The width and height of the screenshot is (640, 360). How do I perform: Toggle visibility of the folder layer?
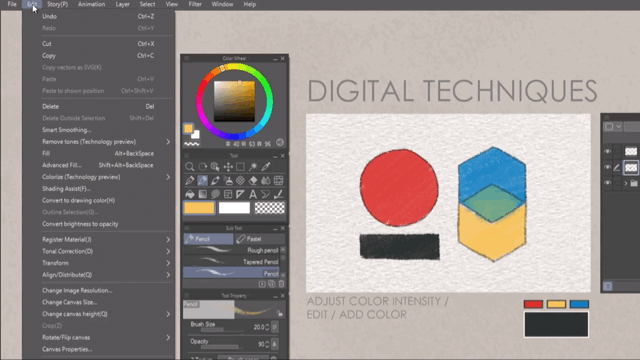point(607,183)
